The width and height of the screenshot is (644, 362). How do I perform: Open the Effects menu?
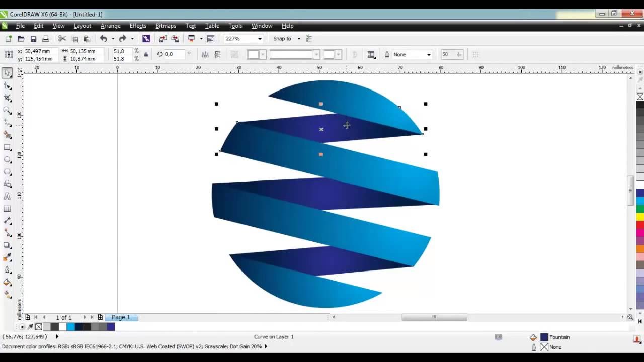coord(138,26)
